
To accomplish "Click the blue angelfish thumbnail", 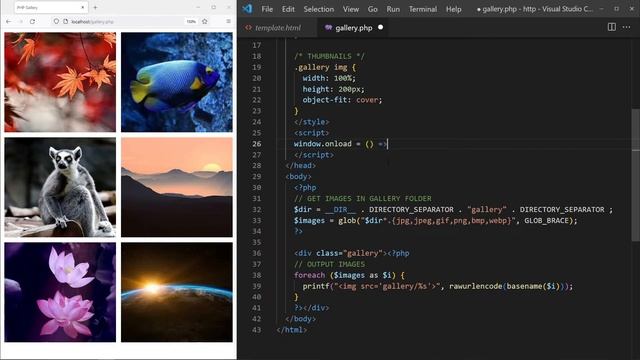I will click(177, 82).
